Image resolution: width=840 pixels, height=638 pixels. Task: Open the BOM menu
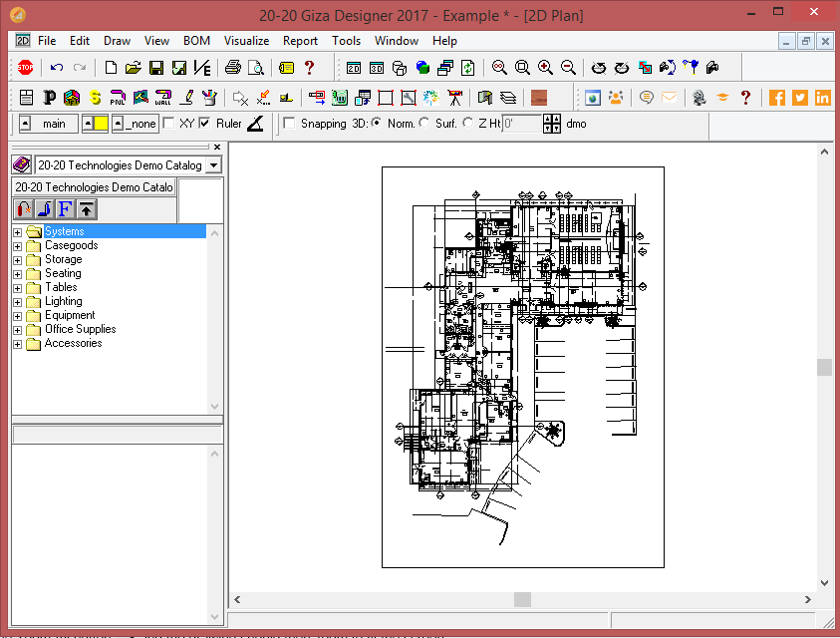pyautogui.click(x=196, y=41)
